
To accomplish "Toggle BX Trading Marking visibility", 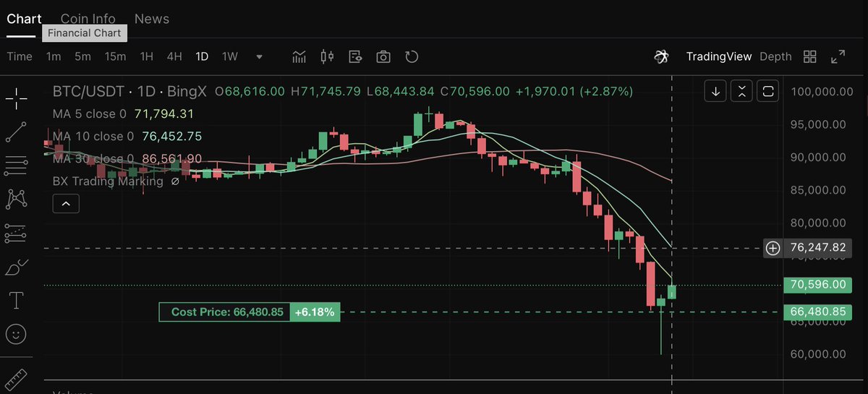I will 174,182.
